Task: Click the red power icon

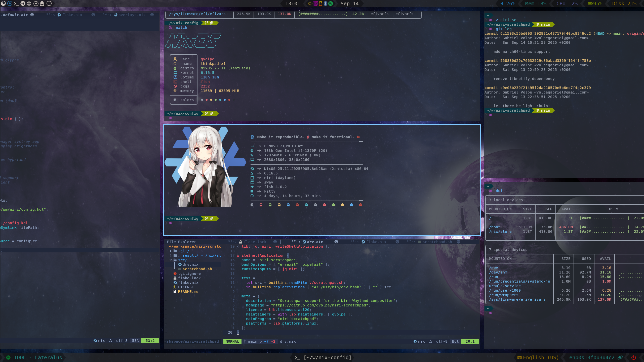Action: pyautogui.click(x=633, y=357)
